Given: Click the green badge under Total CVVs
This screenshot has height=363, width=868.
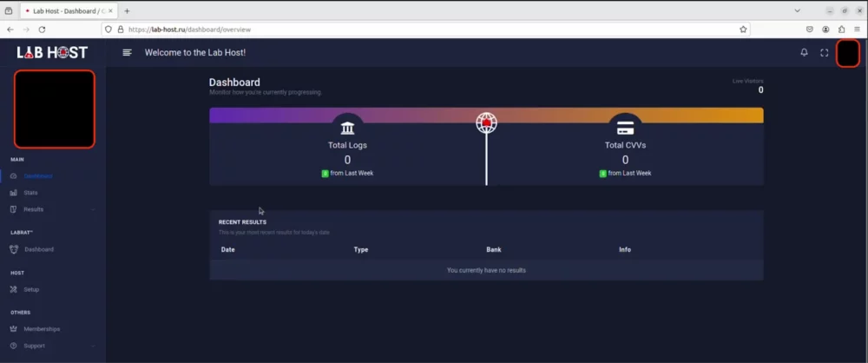Looking at the screenshot, I should [603, 174].
